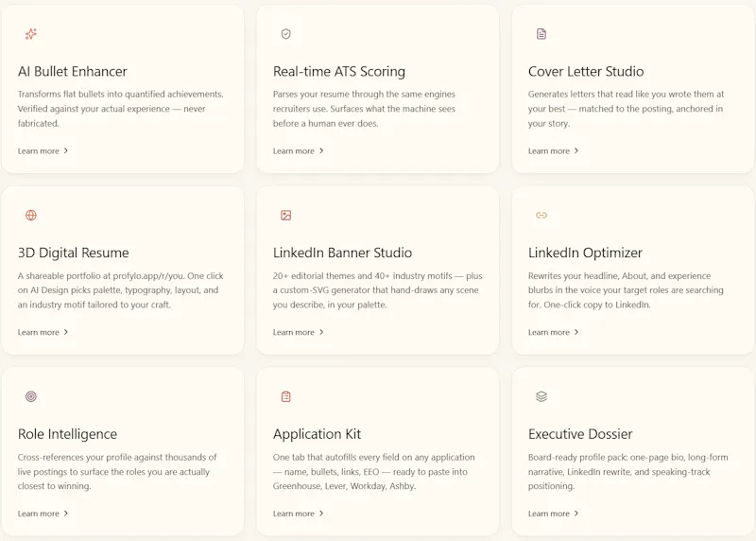Click text "Parses your resume through the same engines"
Screen dimensions: 756x541
364,95
